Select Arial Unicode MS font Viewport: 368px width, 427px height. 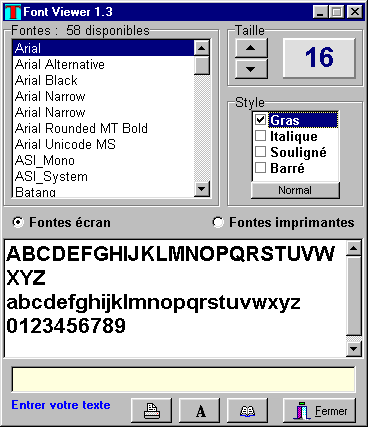tap(103, 144)
